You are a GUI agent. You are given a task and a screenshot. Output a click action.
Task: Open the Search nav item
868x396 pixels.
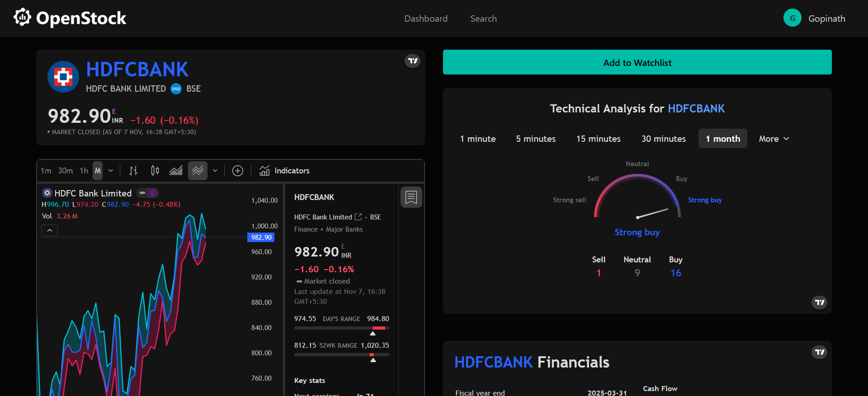(x=483, y=19)
